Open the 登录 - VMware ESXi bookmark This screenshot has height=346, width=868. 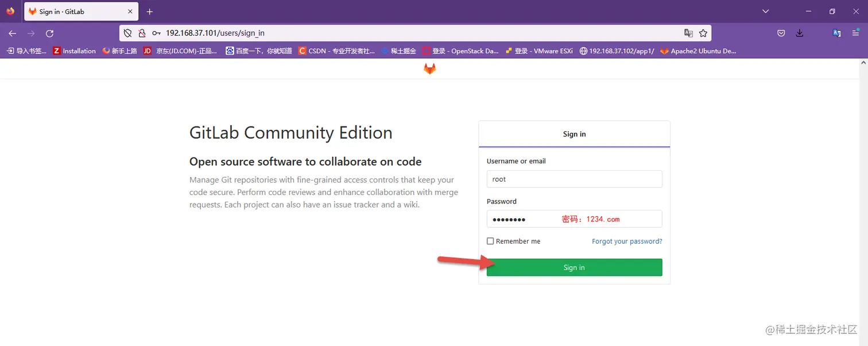pyautogui.click(x=539, y=51)
